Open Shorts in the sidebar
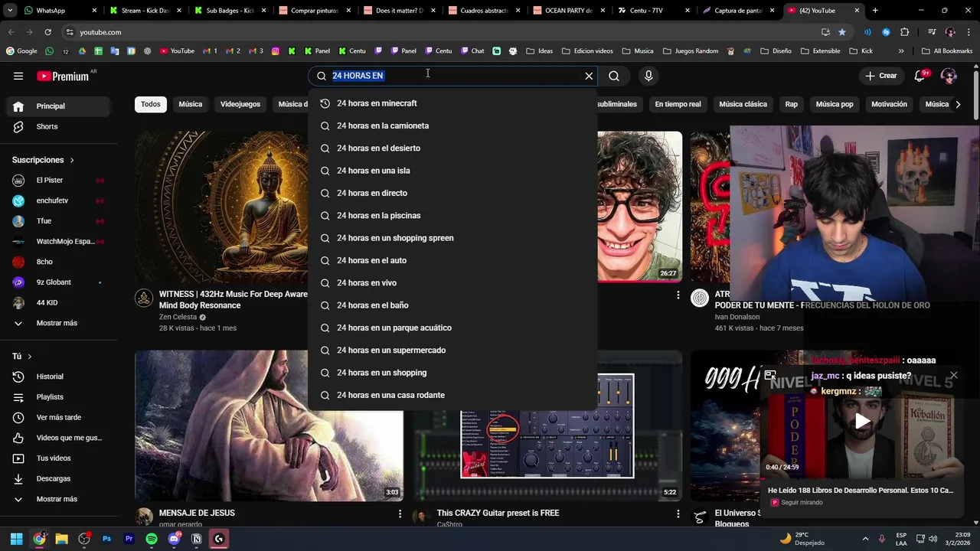 (58, 126)
